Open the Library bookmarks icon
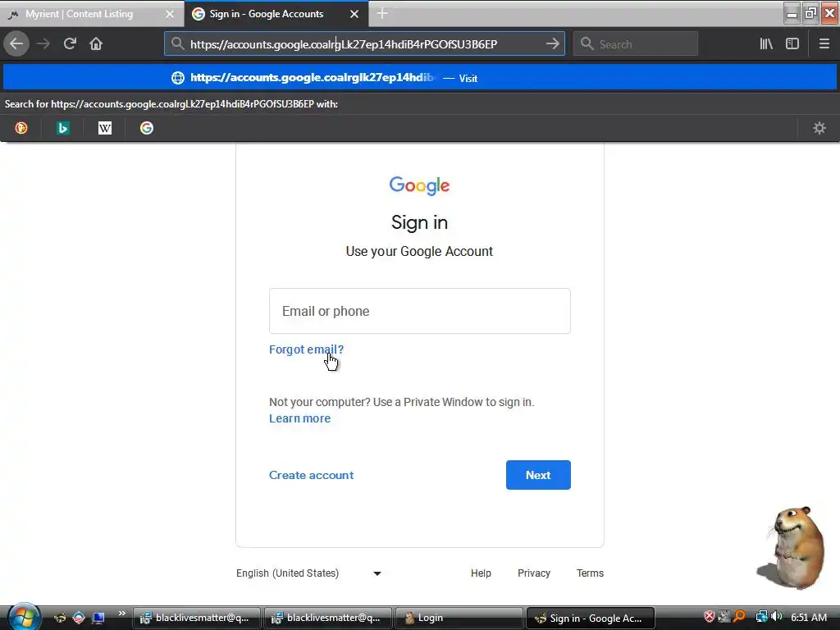Screen dimensions: 840x630 [766, 44]
